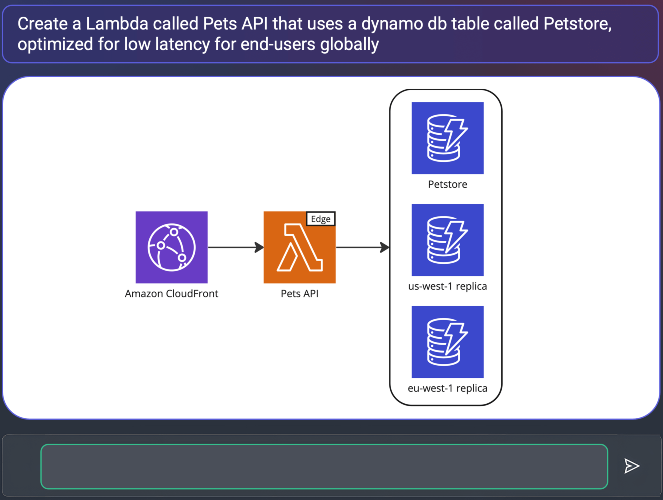The width and height of the screenshot is (663, 500).
Task: Click the 'Petstore' label text
Action: 447,184
